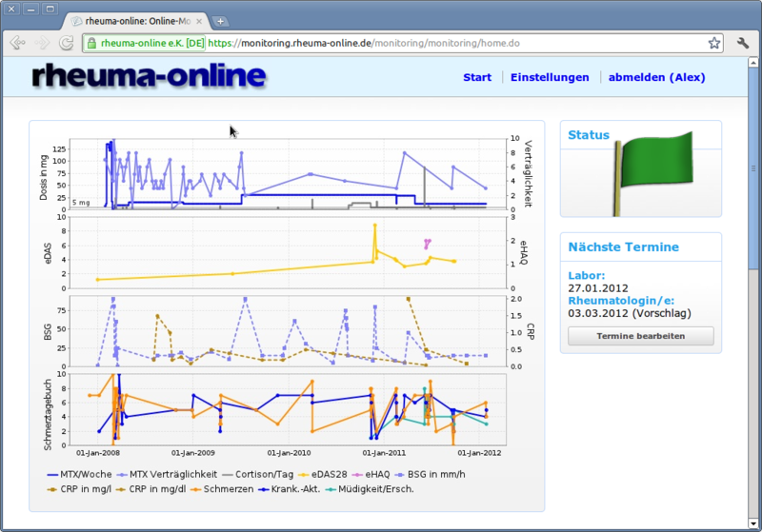
Task: Go to the Start page link
Action: [477, 77]
